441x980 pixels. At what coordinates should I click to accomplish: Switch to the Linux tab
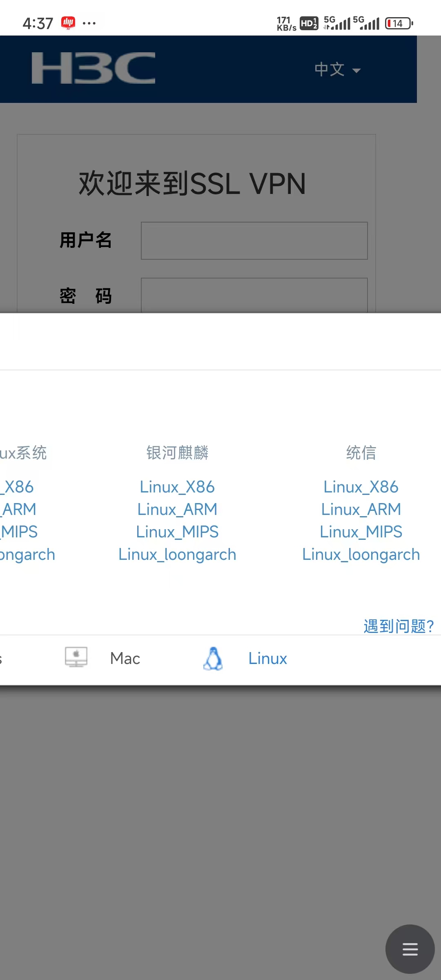(267, 658)
